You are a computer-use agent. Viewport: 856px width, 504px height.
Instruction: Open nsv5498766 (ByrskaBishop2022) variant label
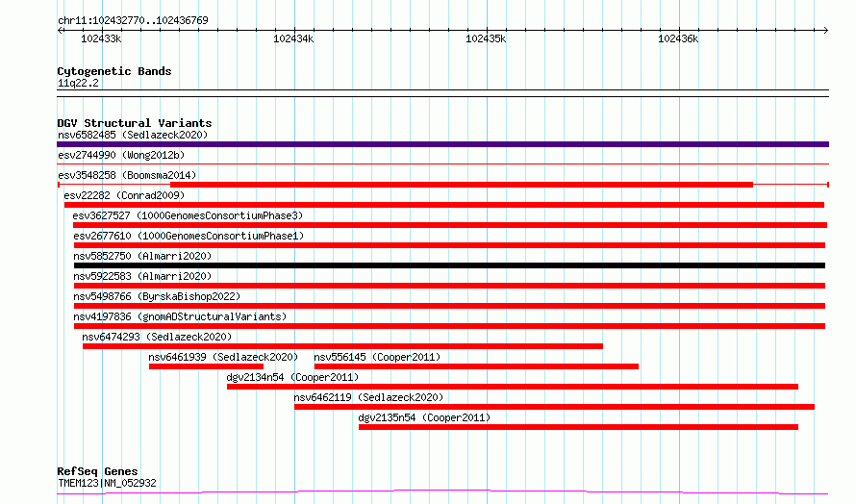(157, 296)
